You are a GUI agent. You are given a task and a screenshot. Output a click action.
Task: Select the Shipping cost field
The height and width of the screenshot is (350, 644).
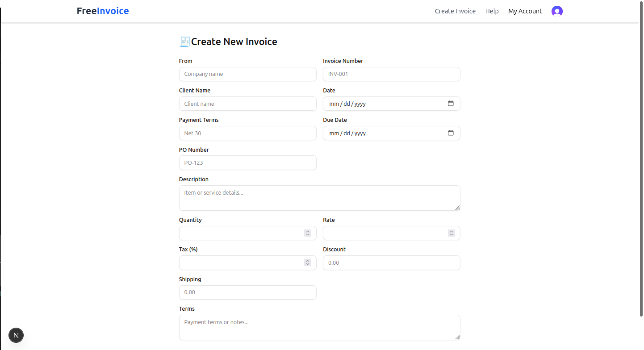(247, 292)
